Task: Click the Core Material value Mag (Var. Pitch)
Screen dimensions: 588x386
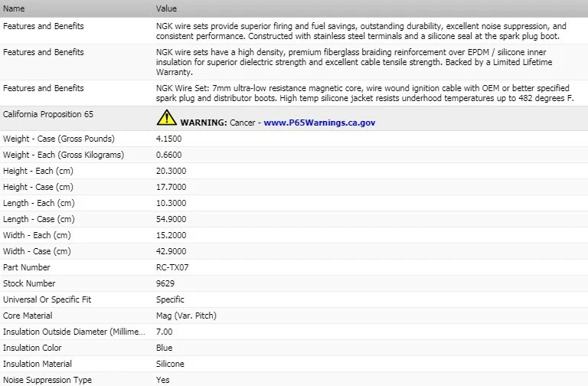Action: (186, 316)
